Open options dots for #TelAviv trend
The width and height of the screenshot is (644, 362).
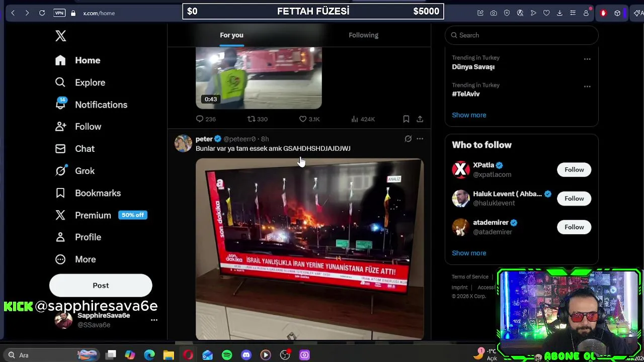coord(587,86)
